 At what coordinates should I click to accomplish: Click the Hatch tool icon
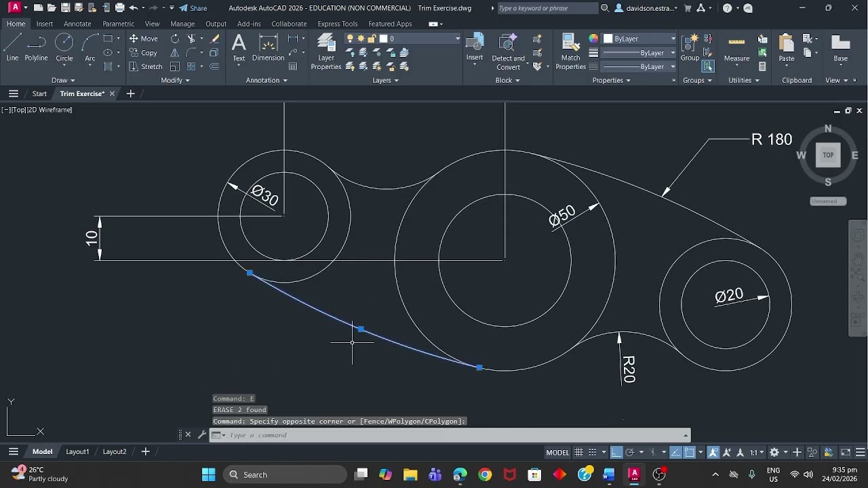(108, 66)
